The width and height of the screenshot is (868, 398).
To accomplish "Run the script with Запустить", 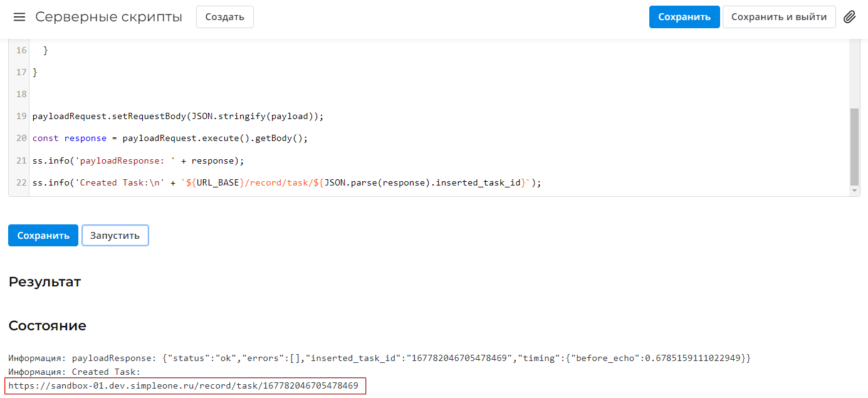I will pos(115,236).
